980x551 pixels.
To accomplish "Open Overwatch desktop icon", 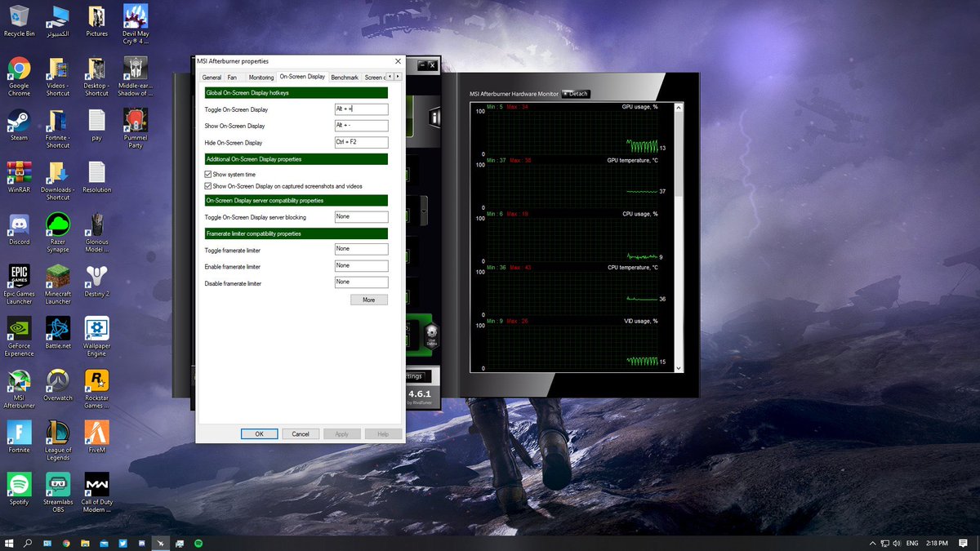I will click(x=58, y=384).
